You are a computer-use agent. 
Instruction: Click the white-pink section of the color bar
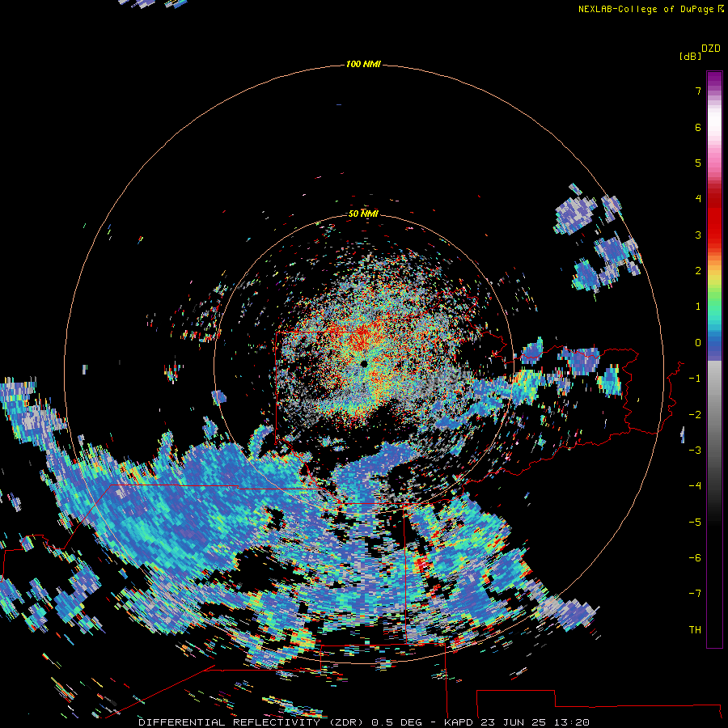click(714, 134)
